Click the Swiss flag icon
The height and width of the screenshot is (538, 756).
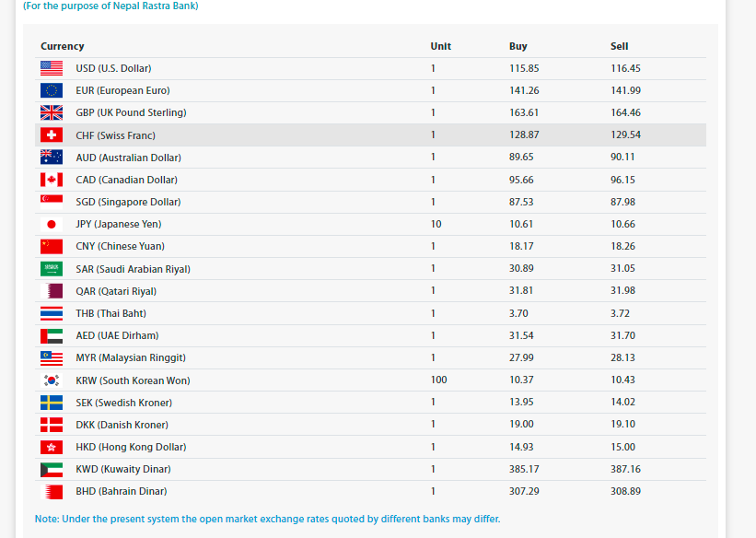point(52,134)
